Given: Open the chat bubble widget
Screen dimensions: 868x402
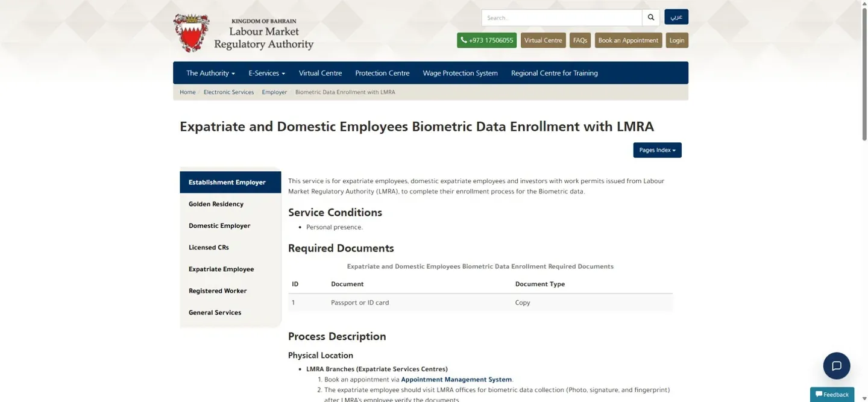Looking at the screenshot, I should (837, 366).
